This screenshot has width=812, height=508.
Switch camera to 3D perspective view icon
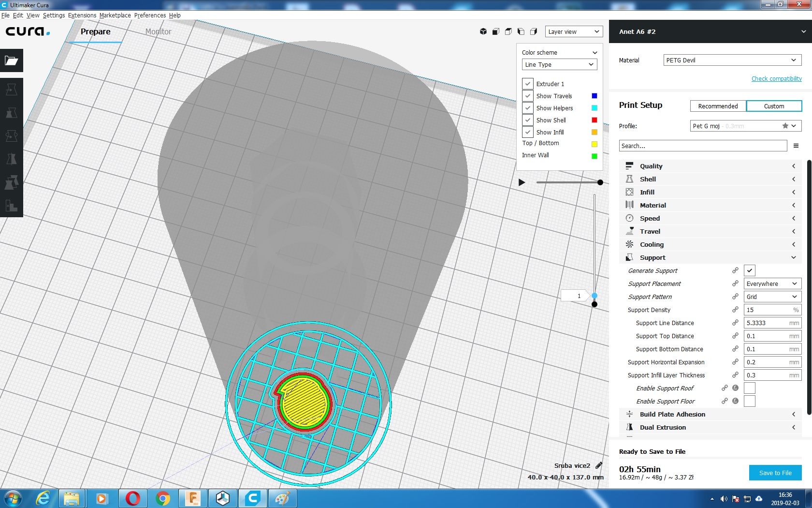click(x=483, y=31)
